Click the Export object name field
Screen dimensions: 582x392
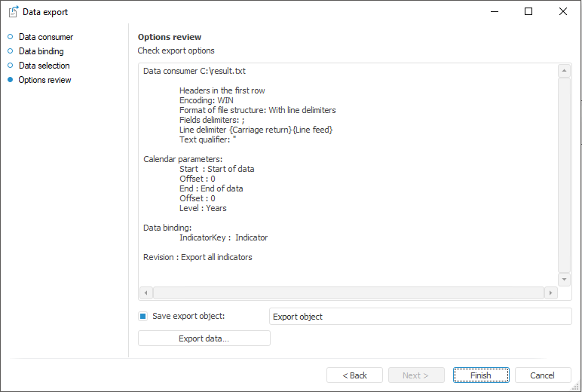[x=420, y=317]
